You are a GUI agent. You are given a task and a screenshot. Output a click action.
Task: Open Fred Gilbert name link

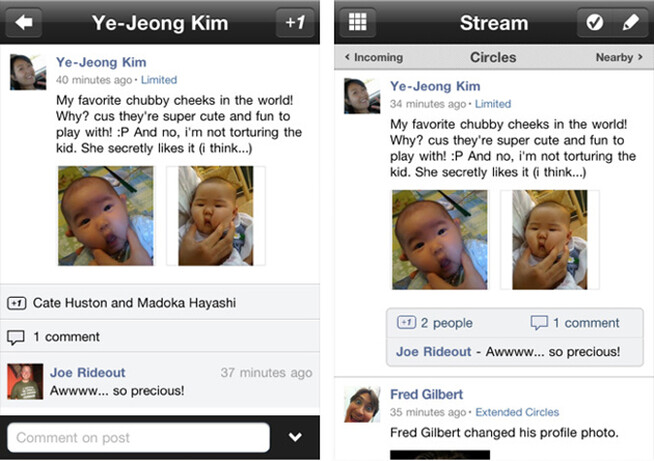coord(426,394)
